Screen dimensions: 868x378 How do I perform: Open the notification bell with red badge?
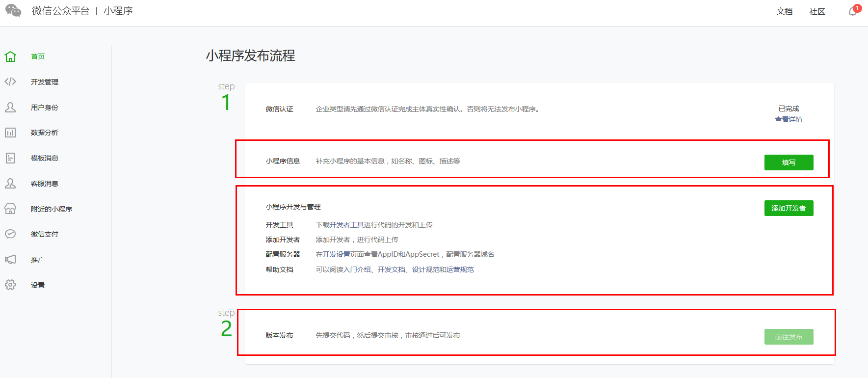(853, 11)
